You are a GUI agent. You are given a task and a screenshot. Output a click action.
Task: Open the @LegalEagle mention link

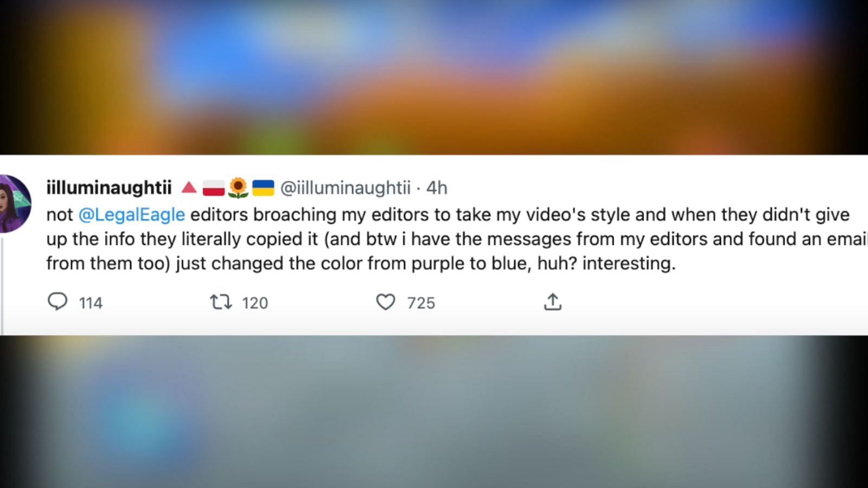tap(132, 215)
